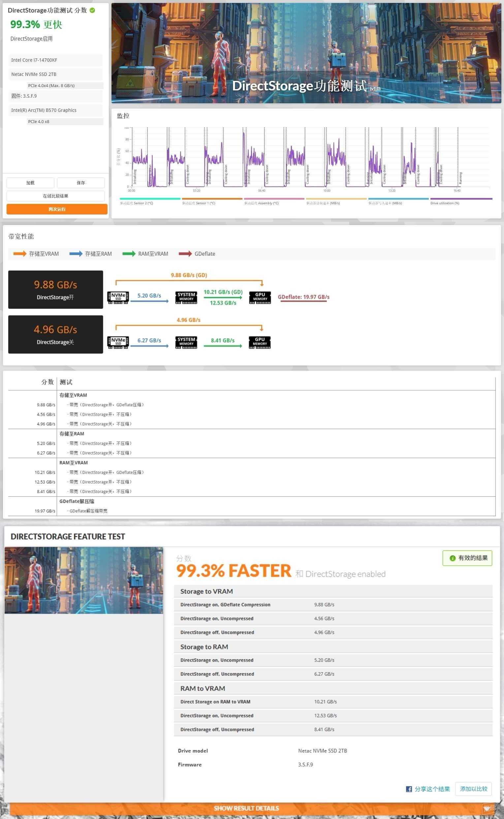Click the green RAM至VRAM legend arrow

[129, 254]
